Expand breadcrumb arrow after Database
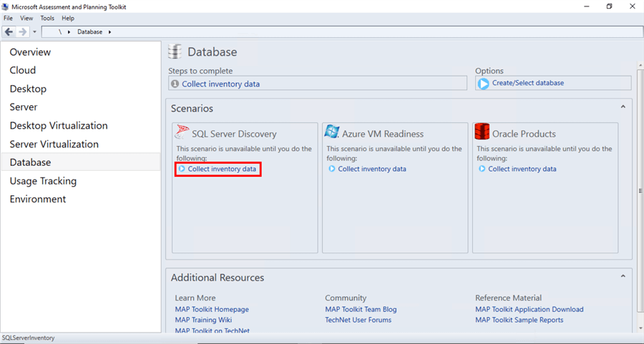The image size is (644, 344). click(x=109, y=31)
